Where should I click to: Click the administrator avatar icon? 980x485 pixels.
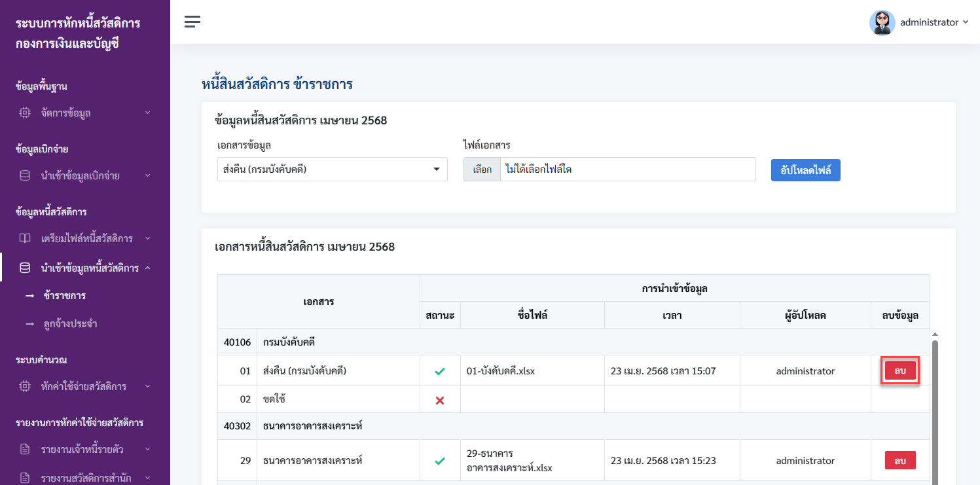click(882, 22)
